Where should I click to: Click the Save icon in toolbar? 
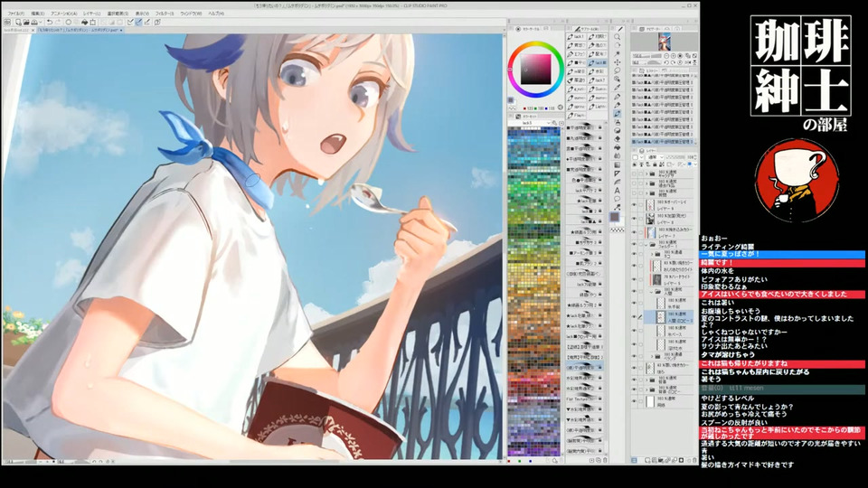[x=34, y=23]
